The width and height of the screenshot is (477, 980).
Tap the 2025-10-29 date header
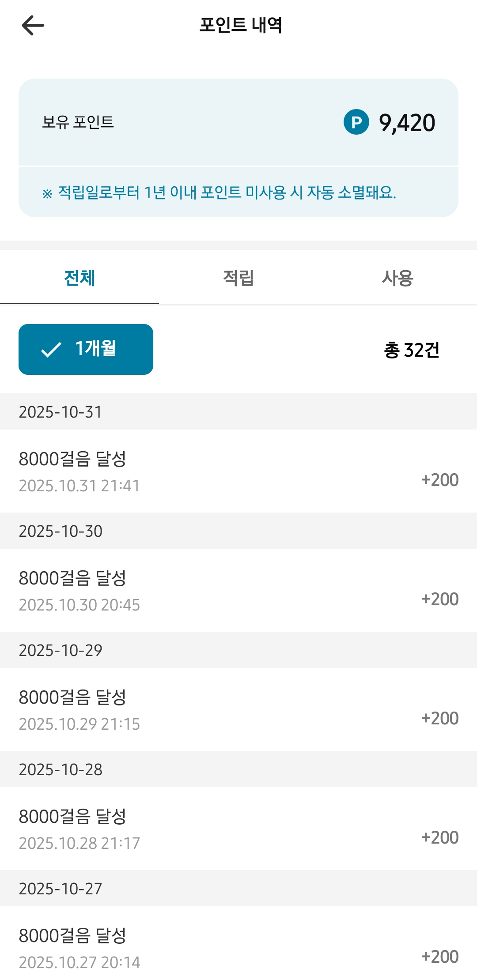pyautogui.click(x=61, y=650)
